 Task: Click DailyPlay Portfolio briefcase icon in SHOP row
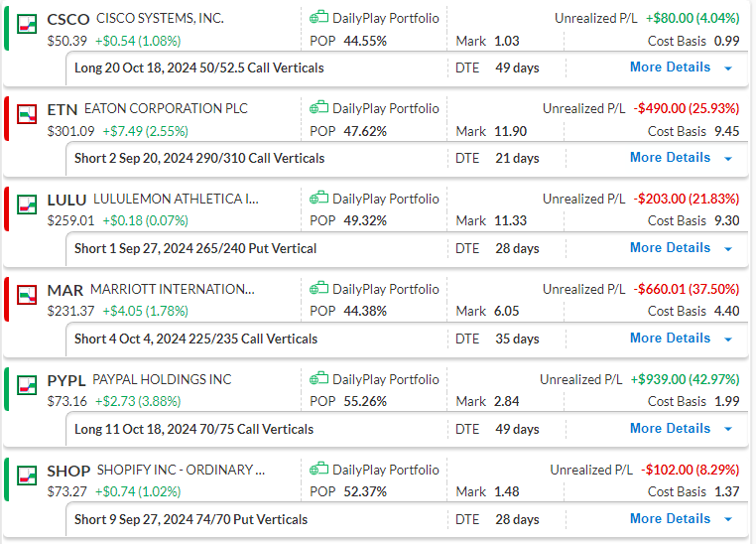(x=318, y=469)
